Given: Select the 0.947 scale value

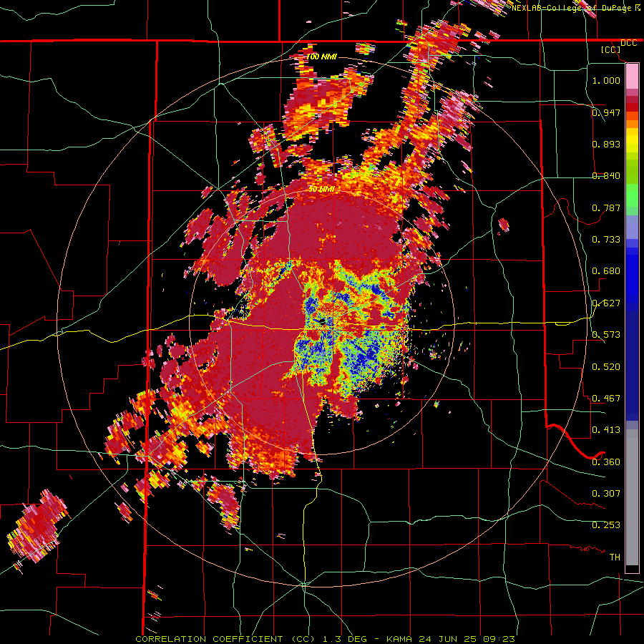Looking at the screenshot, I should tap(606, 112).
